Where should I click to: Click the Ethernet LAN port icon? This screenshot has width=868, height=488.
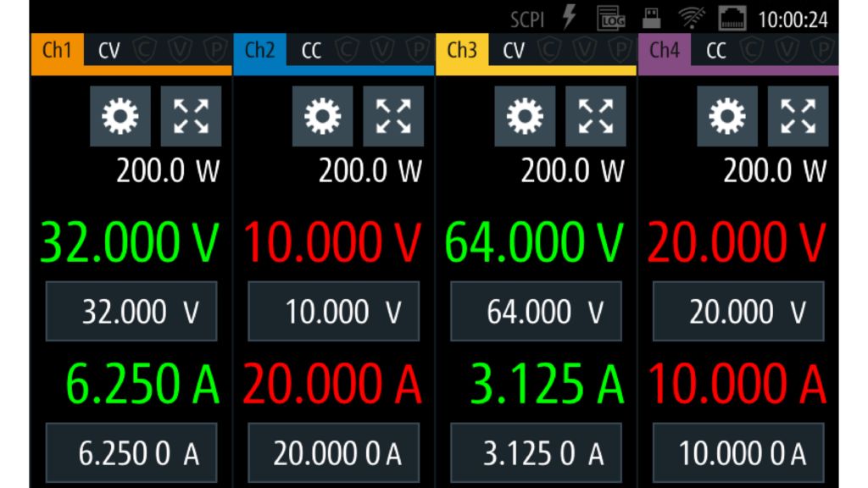pyautogui.click(x=732, y=19)
